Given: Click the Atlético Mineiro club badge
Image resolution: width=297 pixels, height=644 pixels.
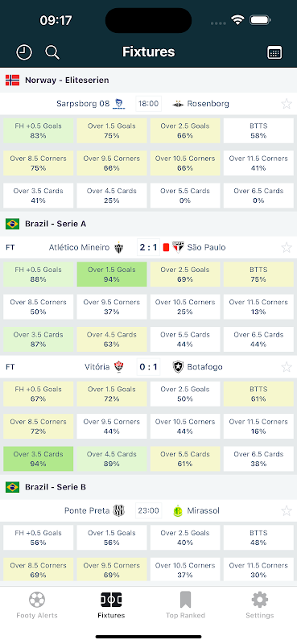Looking at the screenshot, I should tap(118, 247).
